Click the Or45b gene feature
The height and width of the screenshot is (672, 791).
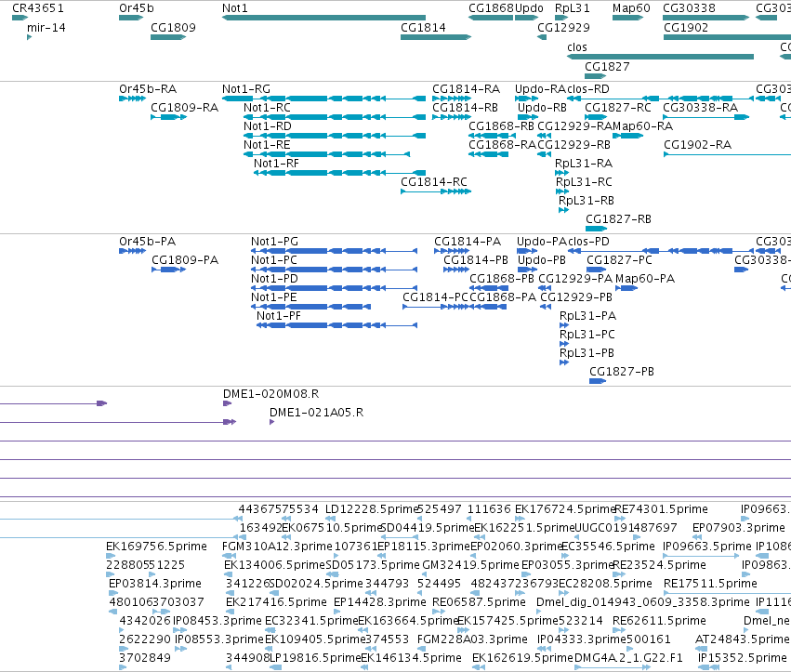click(131, 18)
